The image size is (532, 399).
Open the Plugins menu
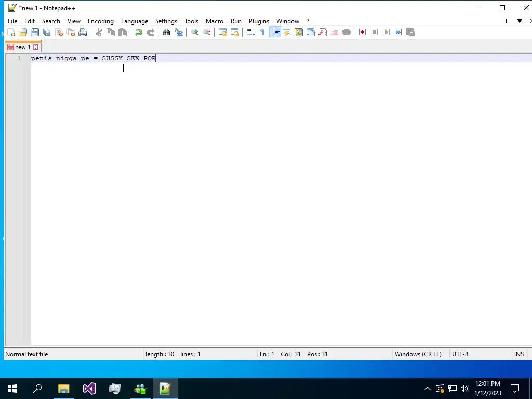click(259, 21)
